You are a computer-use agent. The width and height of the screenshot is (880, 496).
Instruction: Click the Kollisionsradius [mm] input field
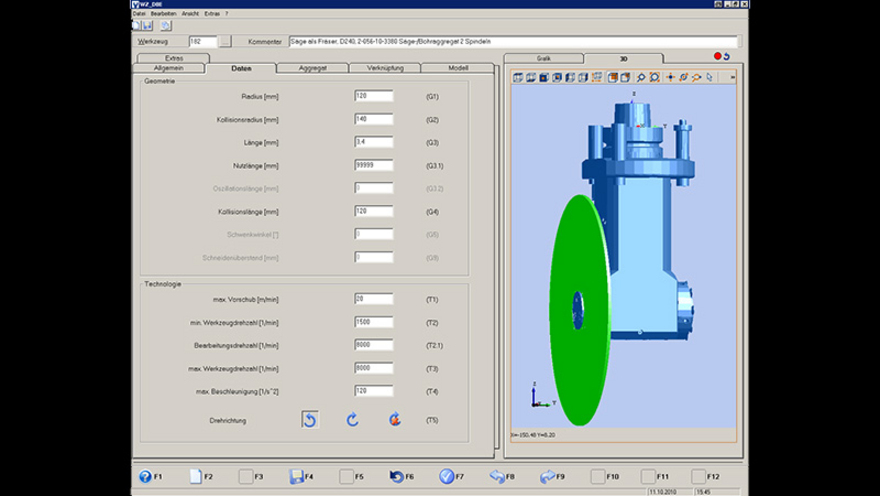pos(374,119)
